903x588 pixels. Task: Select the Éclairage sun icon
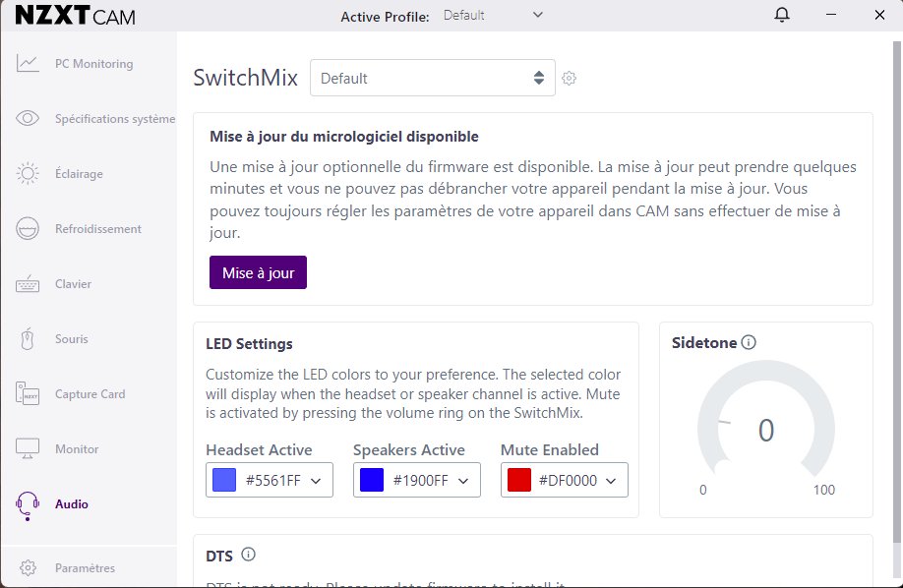tap(28, 174)
